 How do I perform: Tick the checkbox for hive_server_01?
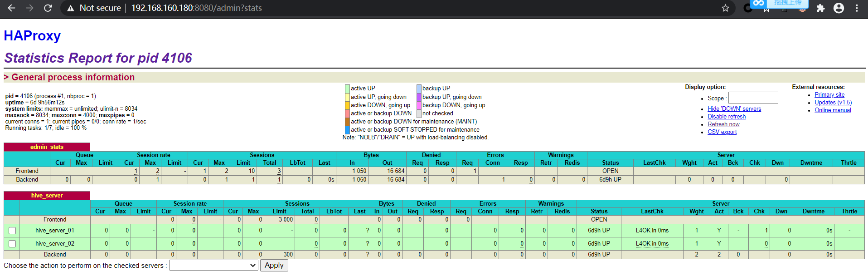coord(12,231)
